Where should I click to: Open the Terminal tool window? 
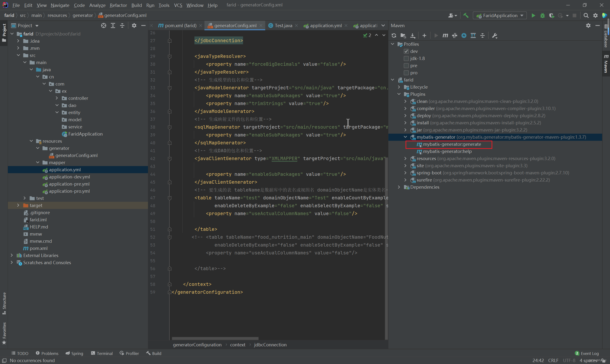coord(102,353)
